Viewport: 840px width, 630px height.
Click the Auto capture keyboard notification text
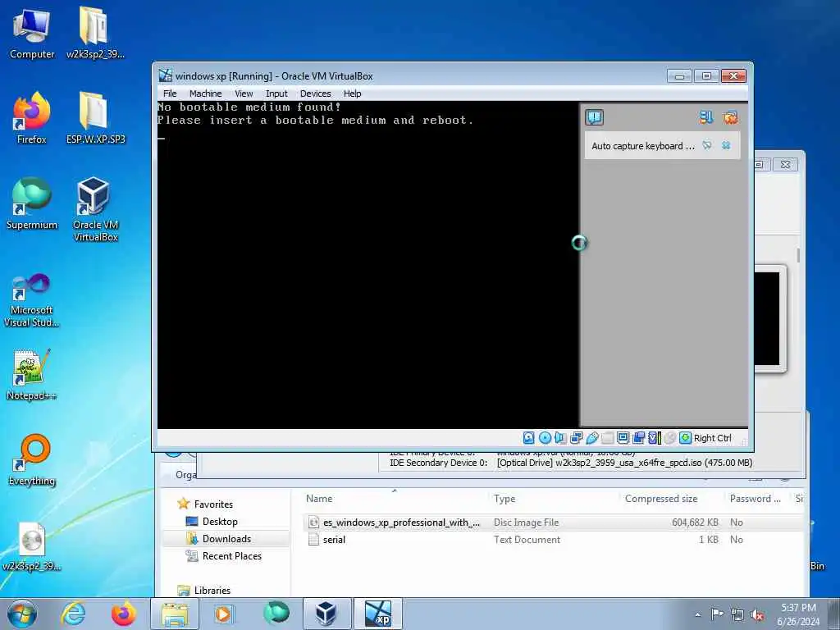[x=643, y=146]
